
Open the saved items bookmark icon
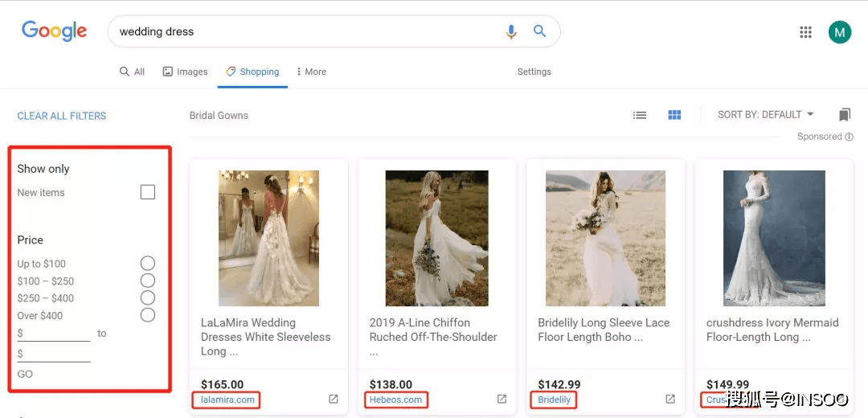[844, 115]
